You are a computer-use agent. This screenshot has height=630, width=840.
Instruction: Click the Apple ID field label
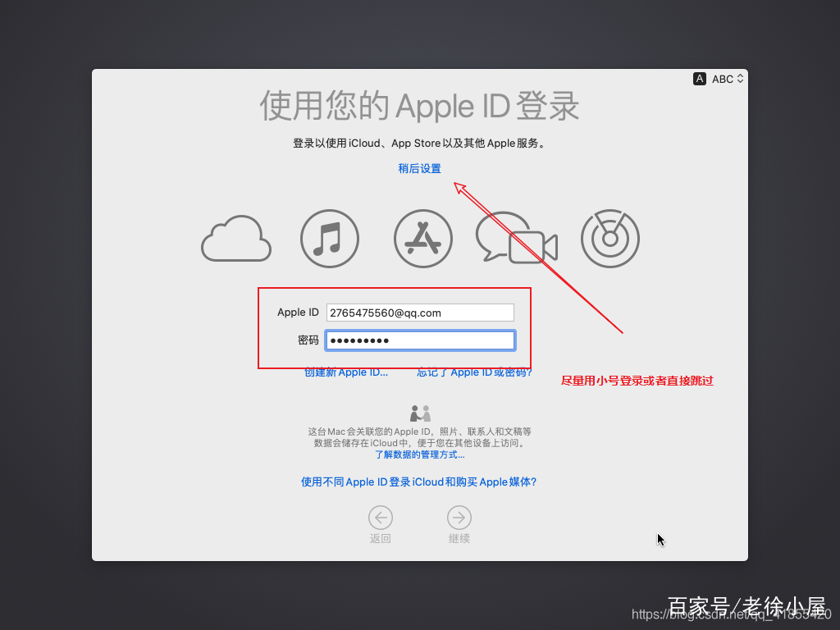pos(298,313)
